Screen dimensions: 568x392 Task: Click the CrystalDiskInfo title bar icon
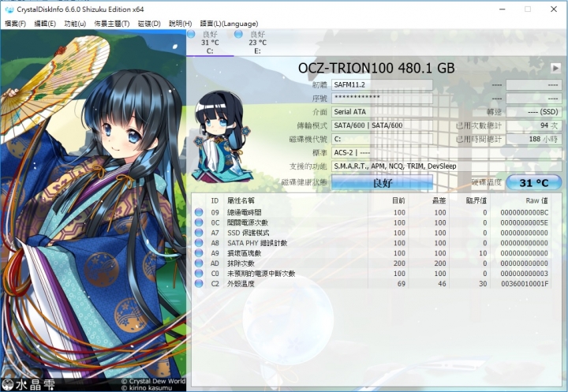coord(9,9)
